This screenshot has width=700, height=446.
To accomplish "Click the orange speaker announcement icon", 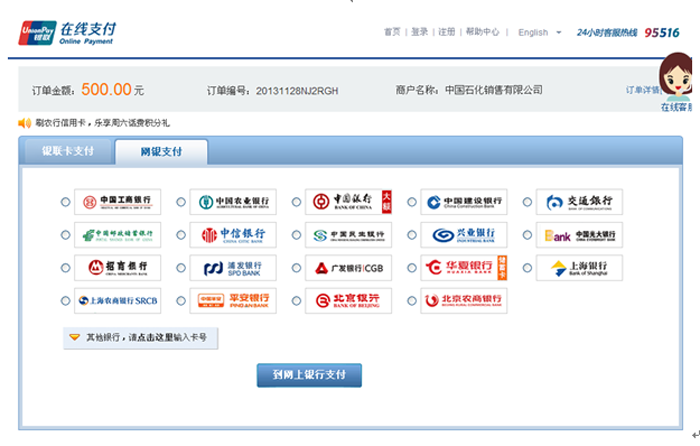I will pyautogui.click(x=25, y=123).
